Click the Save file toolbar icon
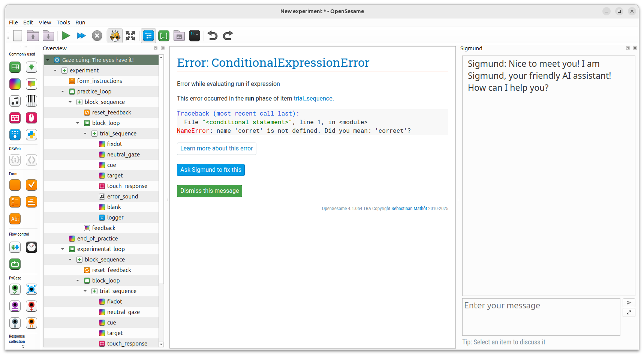The width and height of the screenshot is (644, 356). [x=48, y=36]
